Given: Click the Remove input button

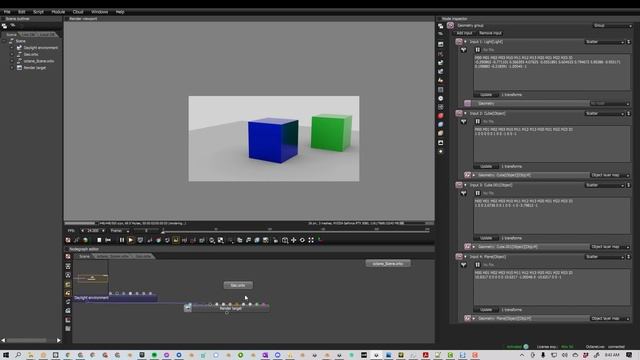Looking at the screenshot, I should (x=490, y=33).
